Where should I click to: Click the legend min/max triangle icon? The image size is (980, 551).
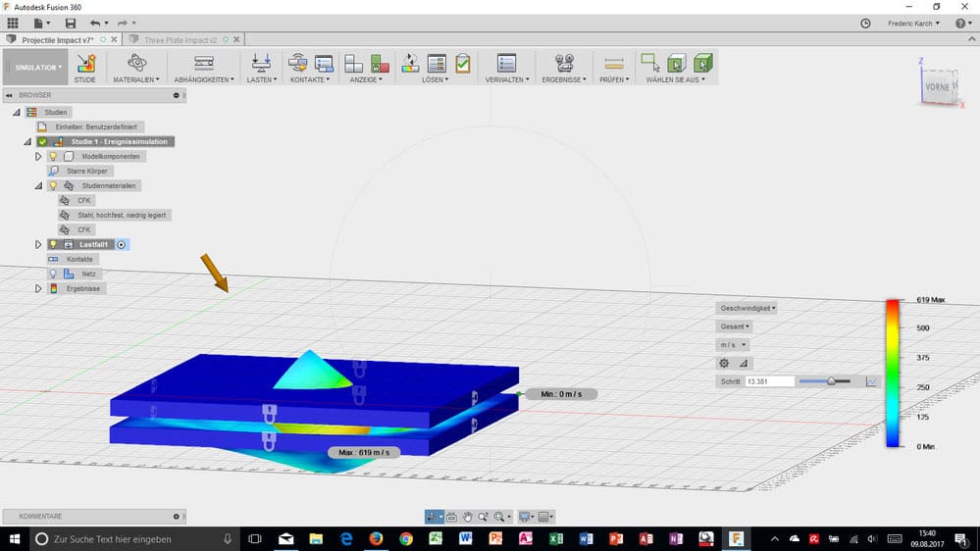pyautogui.click(x=744, y=363)
